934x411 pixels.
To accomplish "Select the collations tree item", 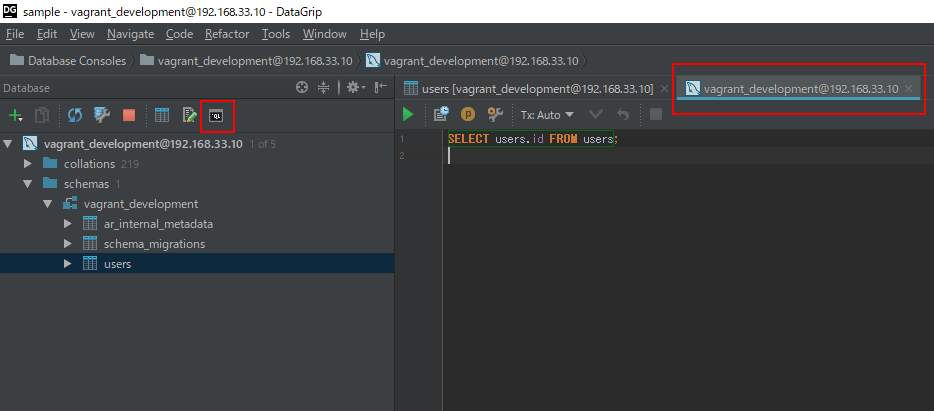I will (89, 164).
